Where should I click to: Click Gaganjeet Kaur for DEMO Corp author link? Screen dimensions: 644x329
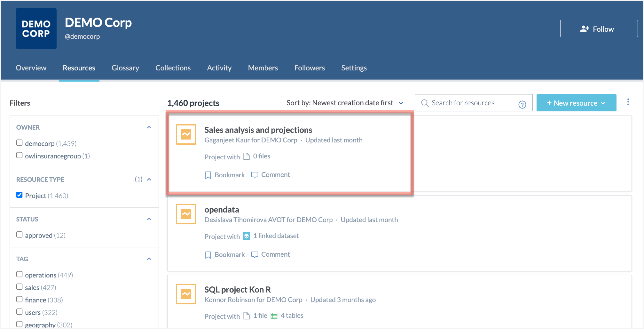[251, 140]
